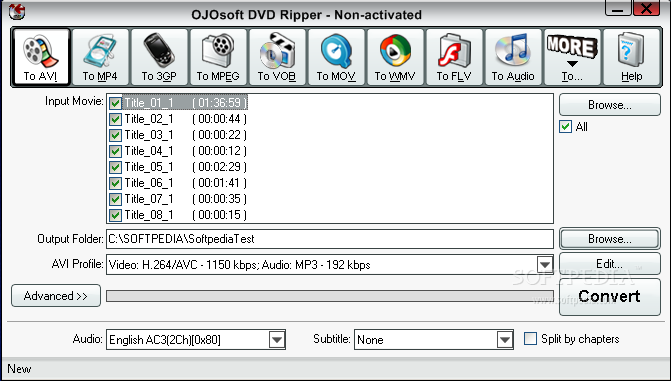Image resolution: width=671 pixels, height=381 pixels.
Task: Click the Output Folder path field
Action: [330, 239]
